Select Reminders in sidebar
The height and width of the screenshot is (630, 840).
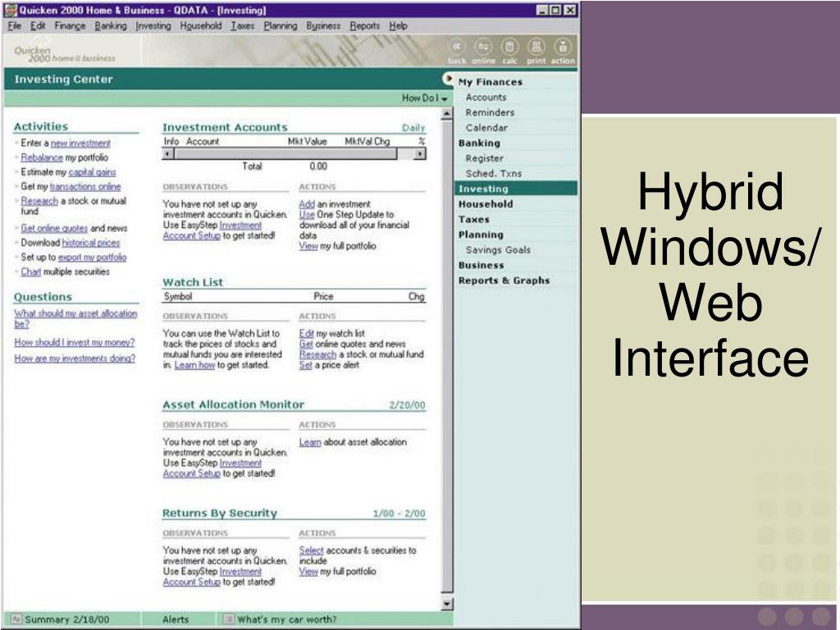pyautogui.click(x=491, y=112)
